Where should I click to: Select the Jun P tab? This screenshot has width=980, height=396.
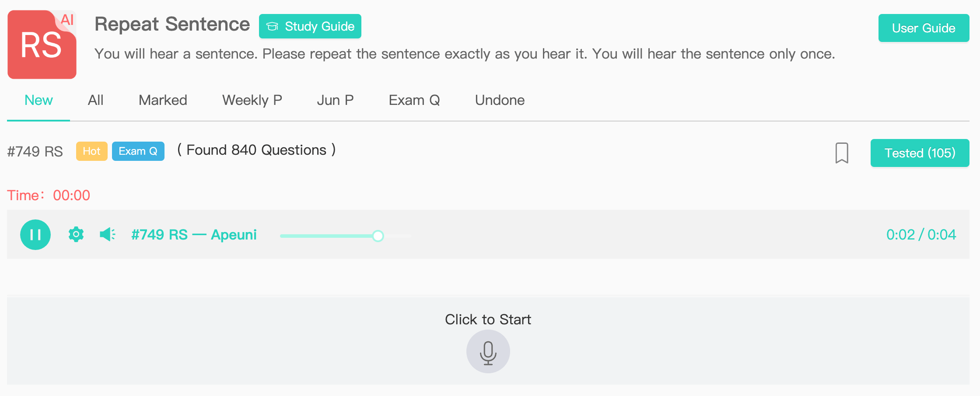335,100
